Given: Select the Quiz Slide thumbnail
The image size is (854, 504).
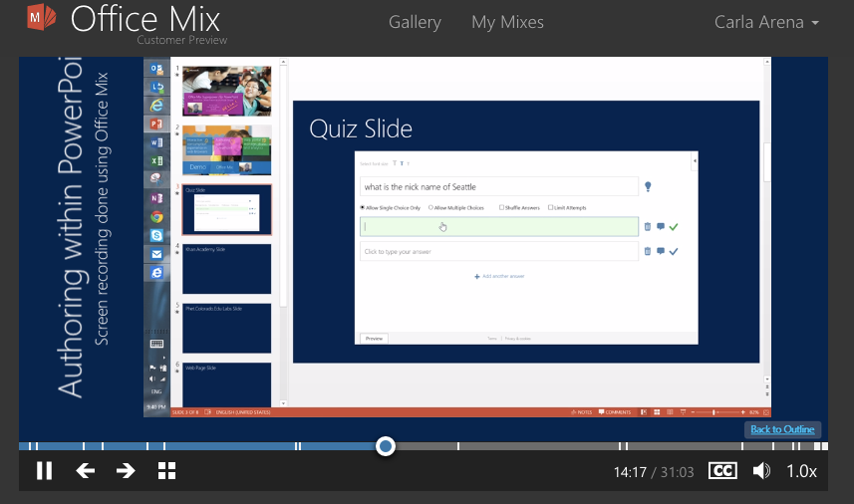Looking at the screenshot, I should pyautogui.click(x=226, y=209).
